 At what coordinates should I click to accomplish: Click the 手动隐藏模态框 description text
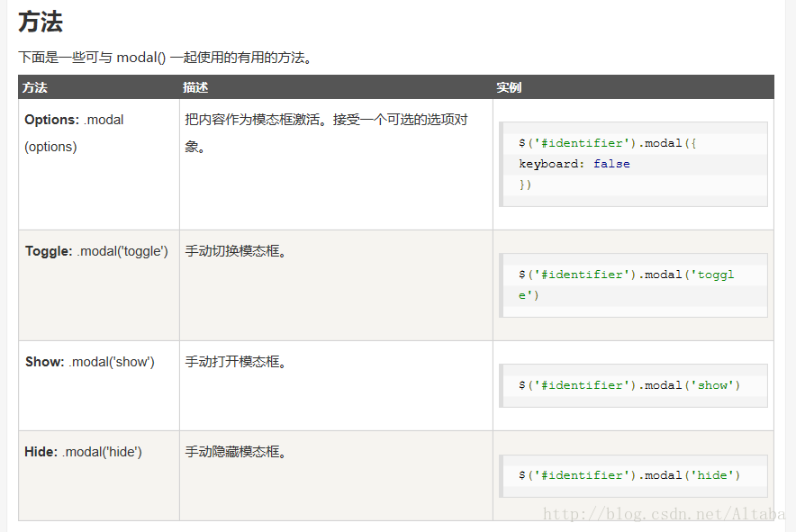point(236,452)
